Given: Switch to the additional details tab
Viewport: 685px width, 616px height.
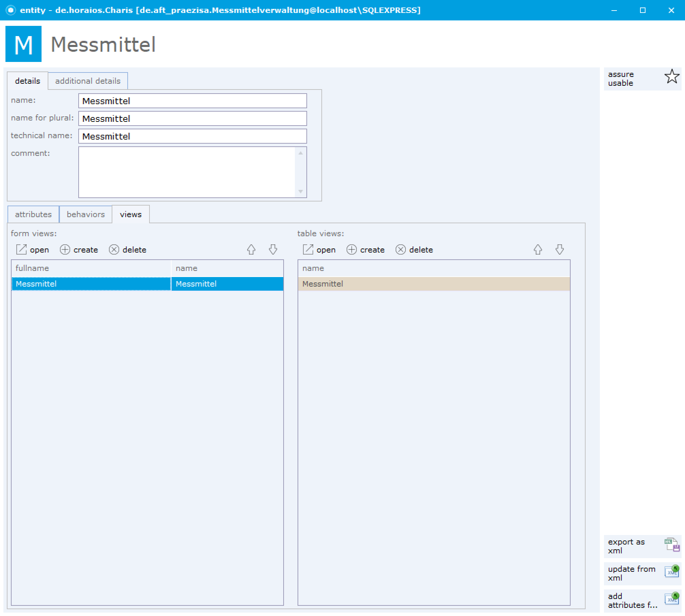Looking at the screenshot, I should pyautogui.click(x=88, y=81).
